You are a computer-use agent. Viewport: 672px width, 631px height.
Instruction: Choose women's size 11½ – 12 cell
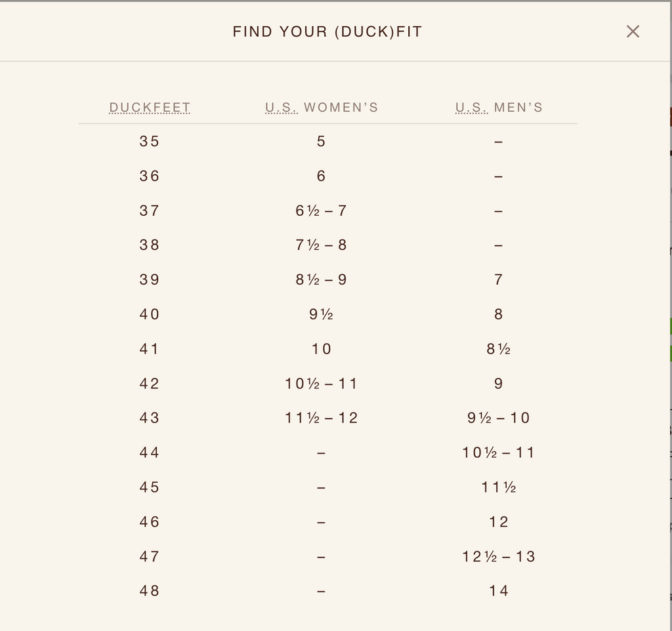pos(321,418)
